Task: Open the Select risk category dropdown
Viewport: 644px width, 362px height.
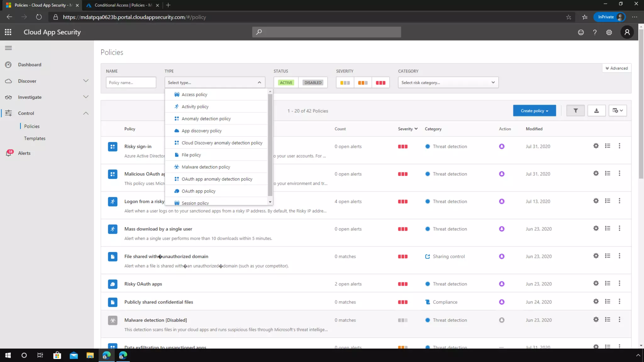Action: coord(448,83)
